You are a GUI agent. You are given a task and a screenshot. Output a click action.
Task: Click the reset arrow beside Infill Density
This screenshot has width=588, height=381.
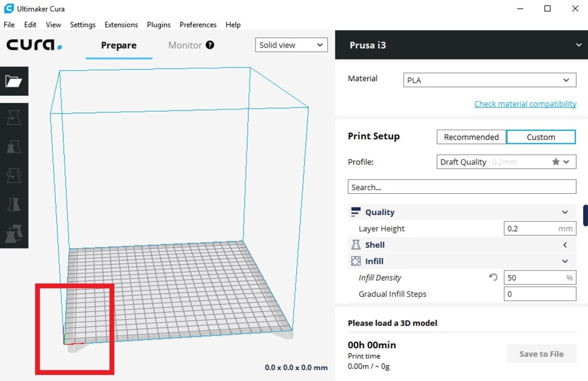(x=493, y=278)
